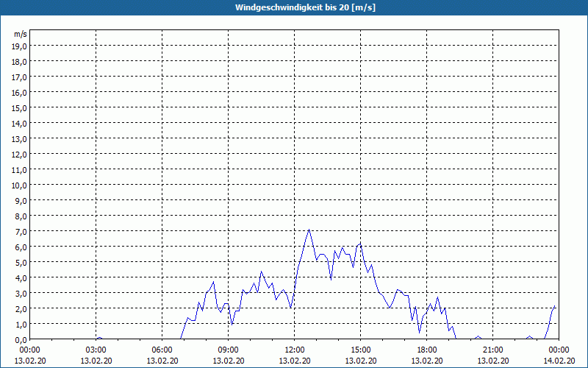Choose the "12,0" y-axis tick label
588x368 pixels.
pyautogui.click(x=20, y=155)
